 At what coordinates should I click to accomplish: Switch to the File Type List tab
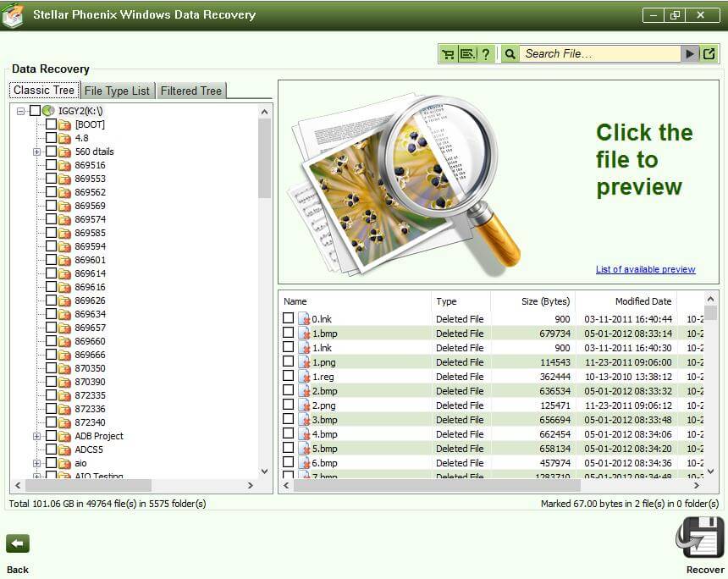pyautogui.click(x=117, y=91)
